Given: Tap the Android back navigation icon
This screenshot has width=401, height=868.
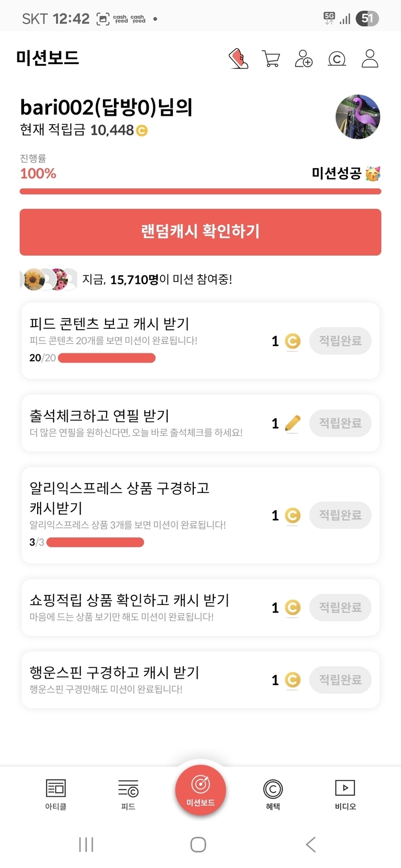Looking at the screenshot, I should tap(311, 844).
